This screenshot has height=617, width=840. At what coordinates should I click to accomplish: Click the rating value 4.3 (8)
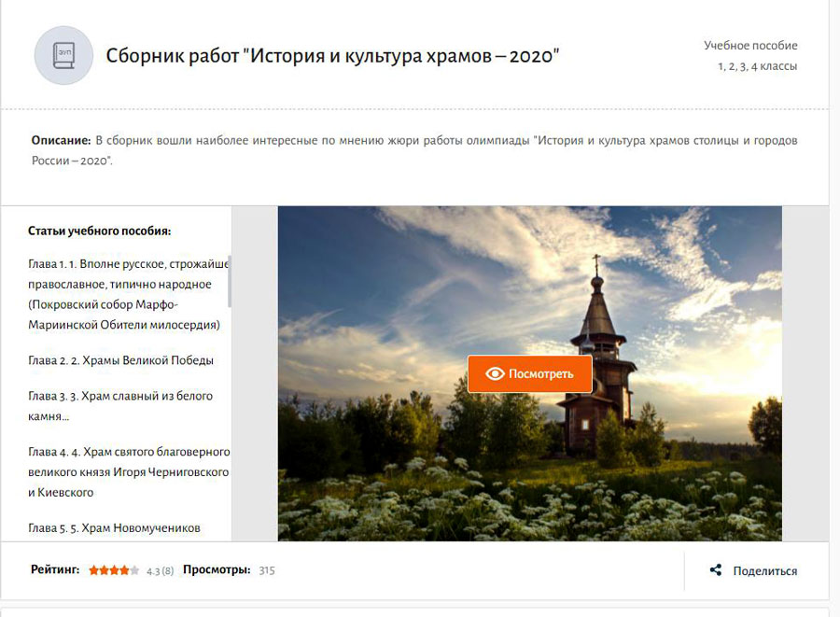161,571
